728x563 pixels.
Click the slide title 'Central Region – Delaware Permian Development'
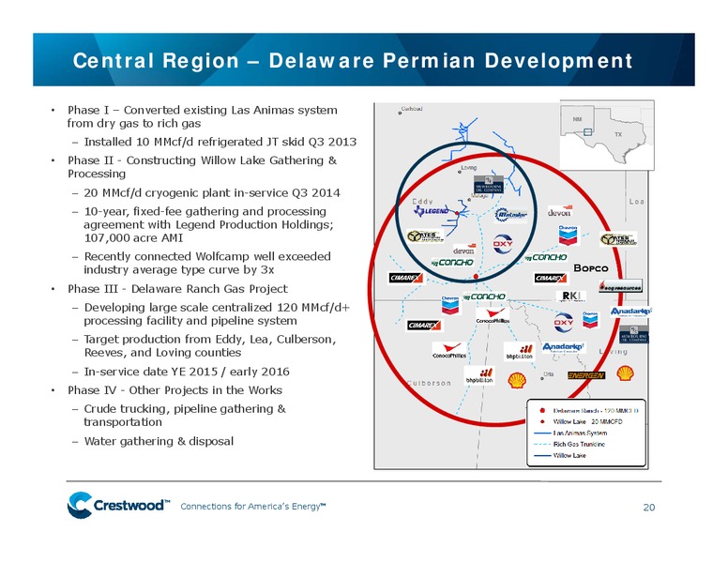pyautogui.click(x=353, y=61)
